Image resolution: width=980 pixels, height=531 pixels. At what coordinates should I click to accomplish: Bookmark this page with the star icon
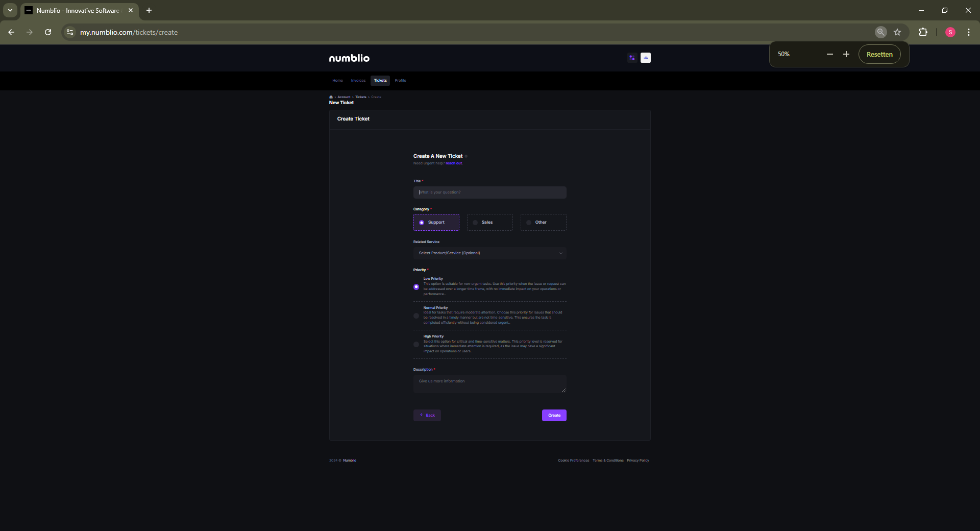pyautogui.click(x=897, y=32)
